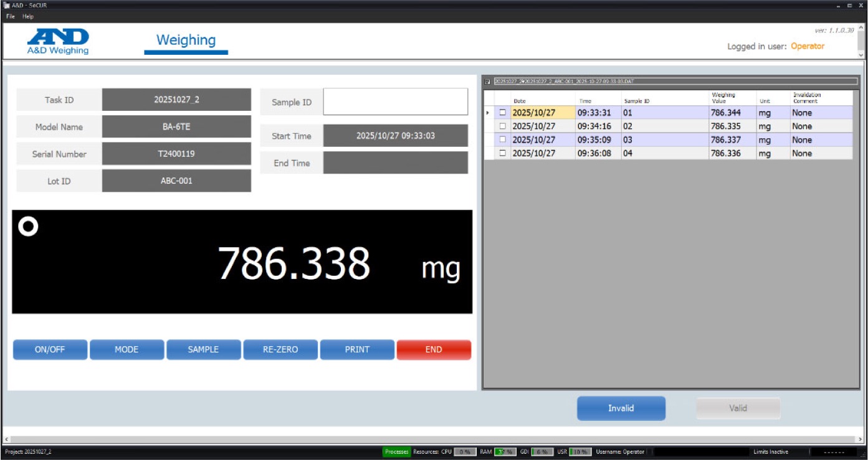This screenshot has height=460, width=868.
Task: Click the row pointer arrow beside sample 01
Action: click(488, 113)
